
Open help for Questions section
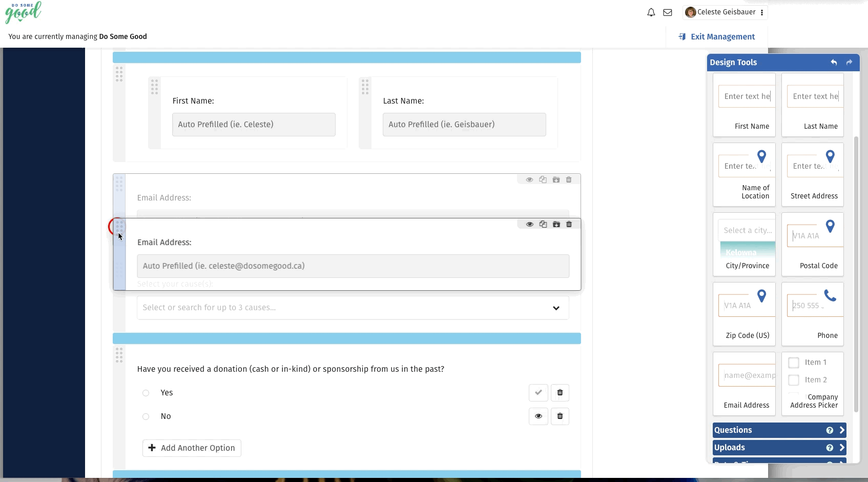click(830, 430)
